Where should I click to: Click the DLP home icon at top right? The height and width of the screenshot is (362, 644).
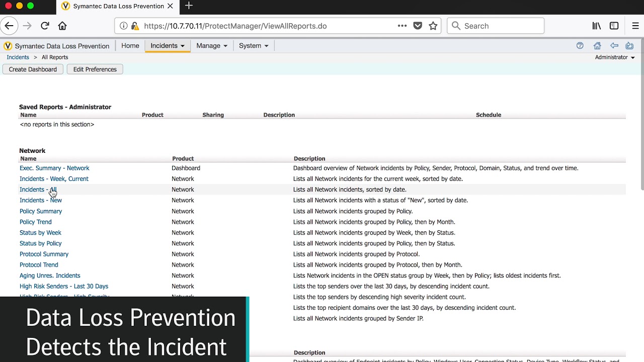[597, 46]
